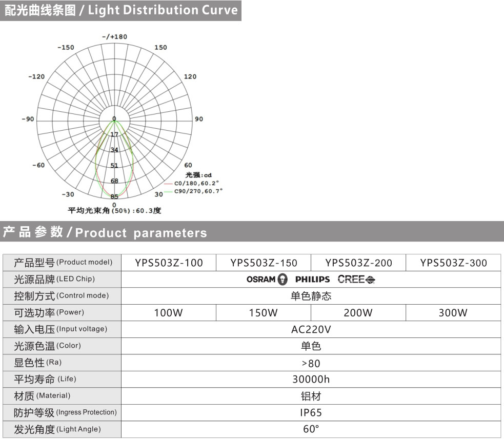Click the red C0/180 legend line
Viewport: 504px width, 439px height.
(x=169, y=183)
